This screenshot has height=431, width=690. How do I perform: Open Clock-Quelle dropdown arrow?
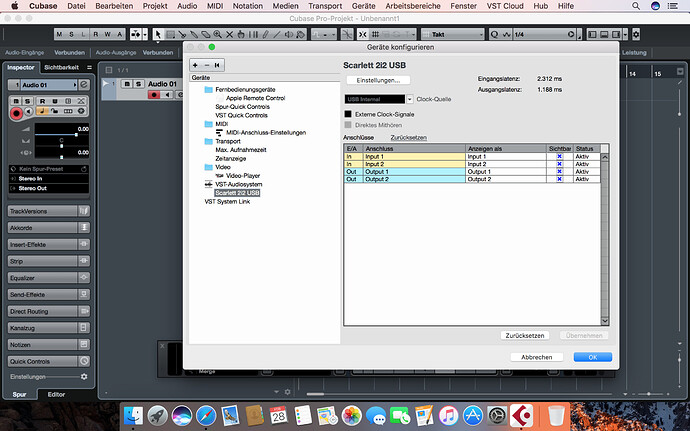pos(410,99)
